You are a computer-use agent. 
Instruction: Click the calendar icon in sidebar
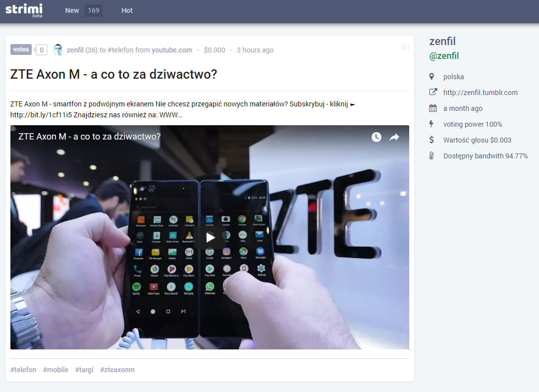(x=433, y=108)
